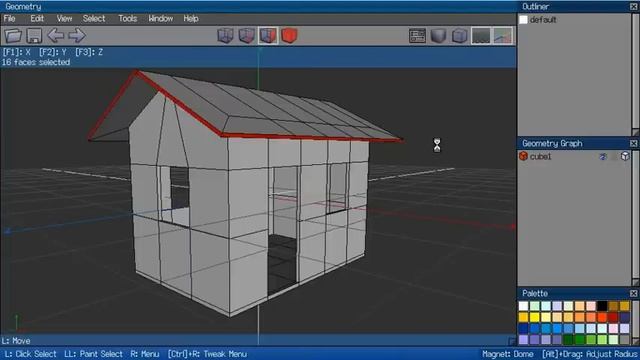The image size is (640, 360).
Task: Open the Tools menu
Action: coord(127,18)
